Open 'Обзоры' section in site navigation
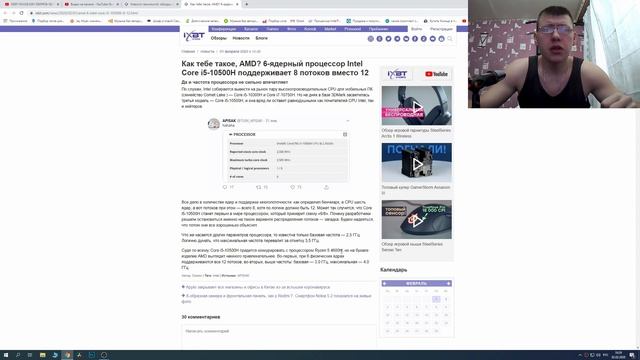The height and width of the screenshot is (360, 640). click(218, 38)
